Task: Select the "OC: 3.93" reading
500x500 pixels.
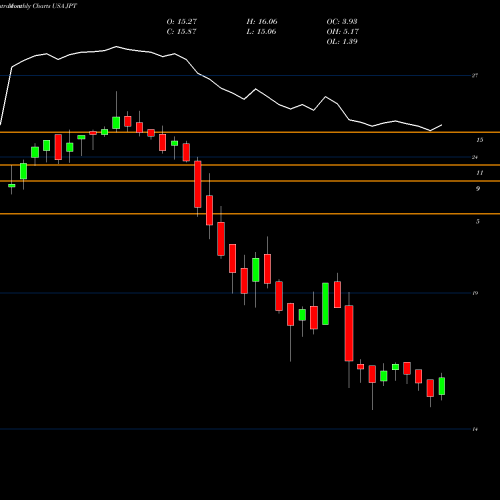Action: point(342,22)
